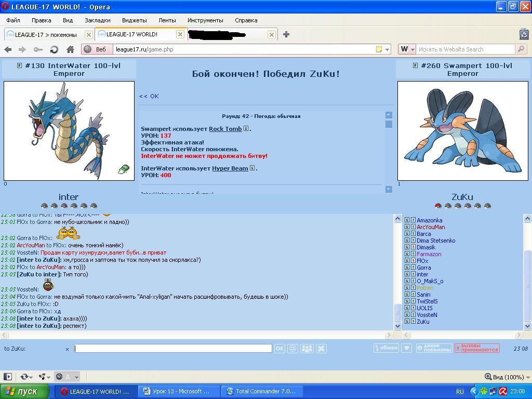Show info for the Rock Tomb move
This screenshot has height=399, width=532.
tap(246, 129)
